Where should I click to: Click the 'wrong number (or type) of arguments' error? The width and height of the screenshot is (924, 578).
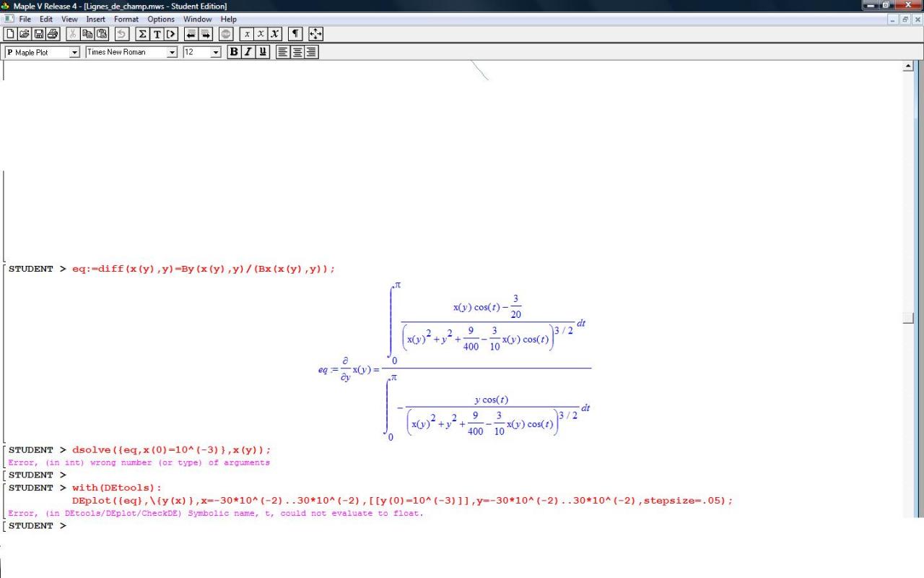[x=139, y=462]
